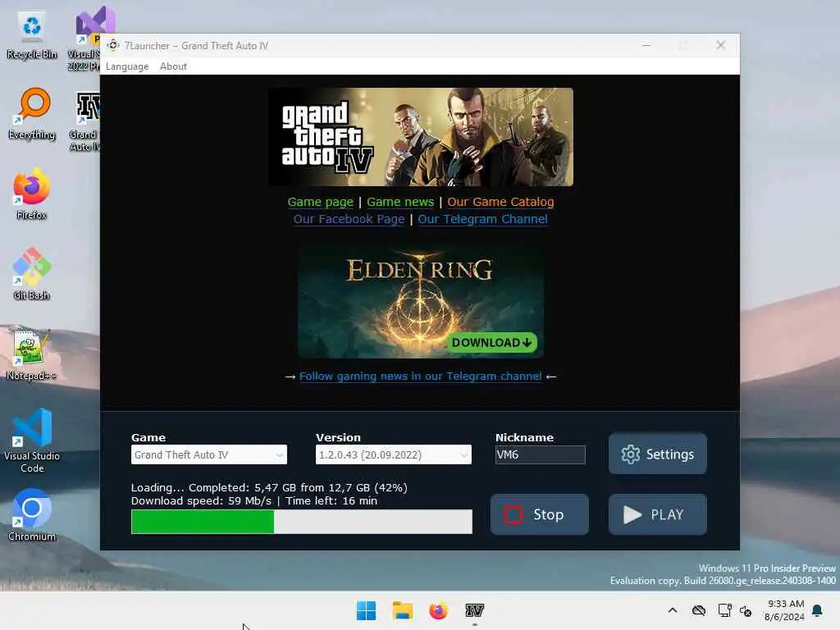840x630 pixels.
Task: Open the Game news link
Action: [x=400, y=202]
